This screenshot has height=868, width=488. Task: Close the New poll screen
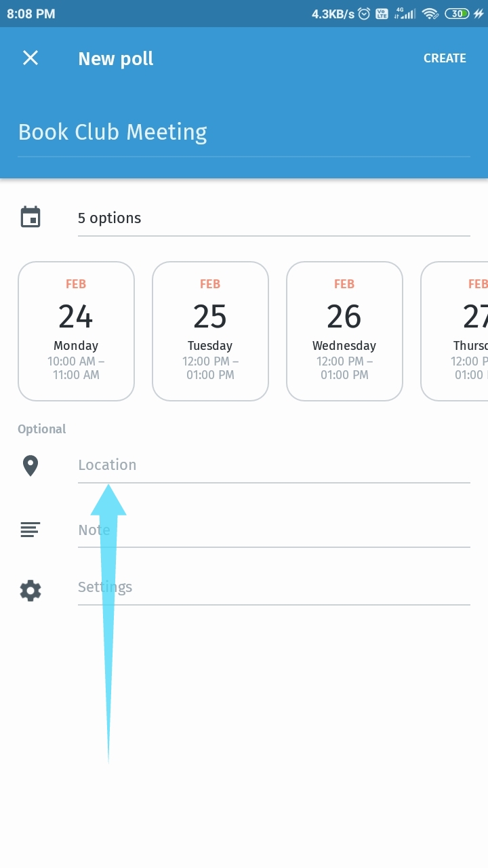tap(30, 58)
